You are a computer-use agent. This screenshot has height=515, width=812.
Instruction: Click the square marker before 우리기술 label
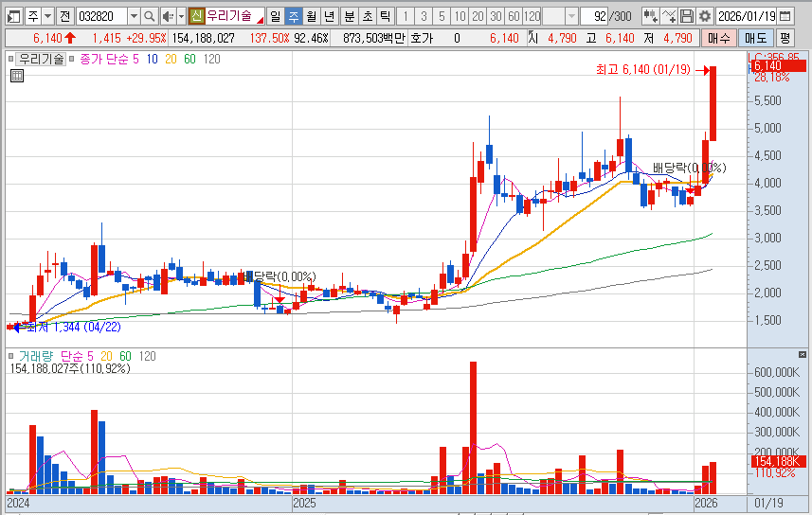coord(10,59)
